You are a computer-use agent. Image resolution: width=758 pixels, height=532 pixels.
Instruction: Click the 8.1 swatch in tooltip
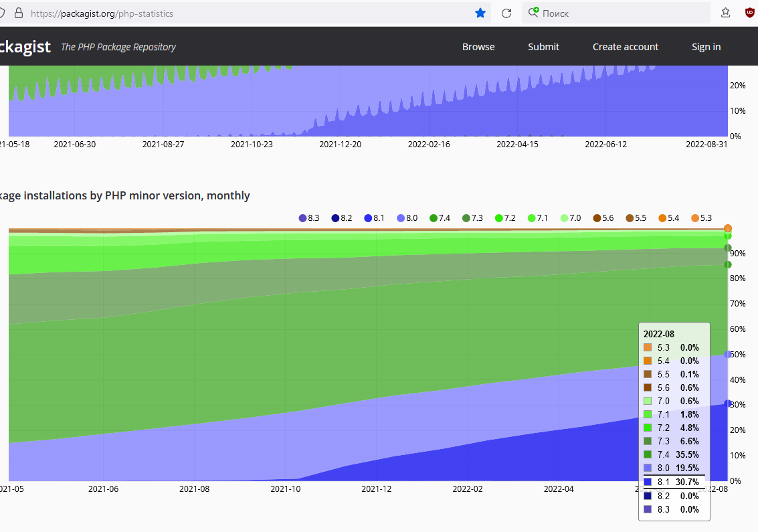pyautogui.click(x=648, y=482)
